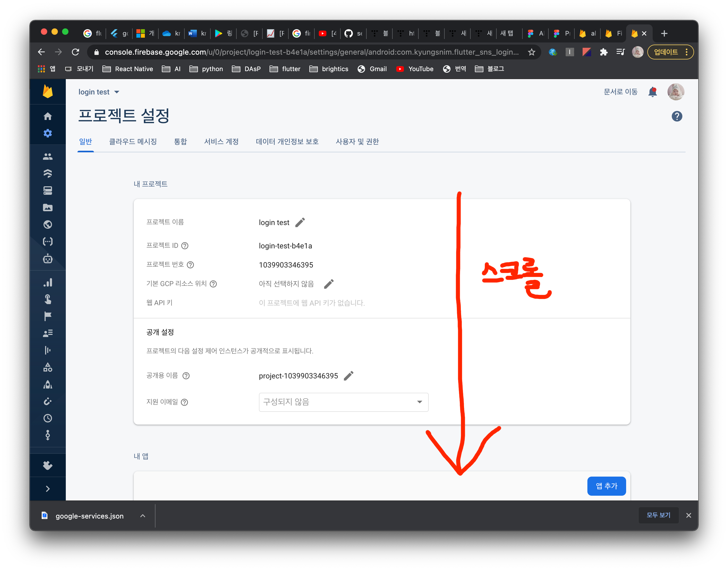Open google-services.json download options chevron
The image size is (728, 570).
pos(143,516)
